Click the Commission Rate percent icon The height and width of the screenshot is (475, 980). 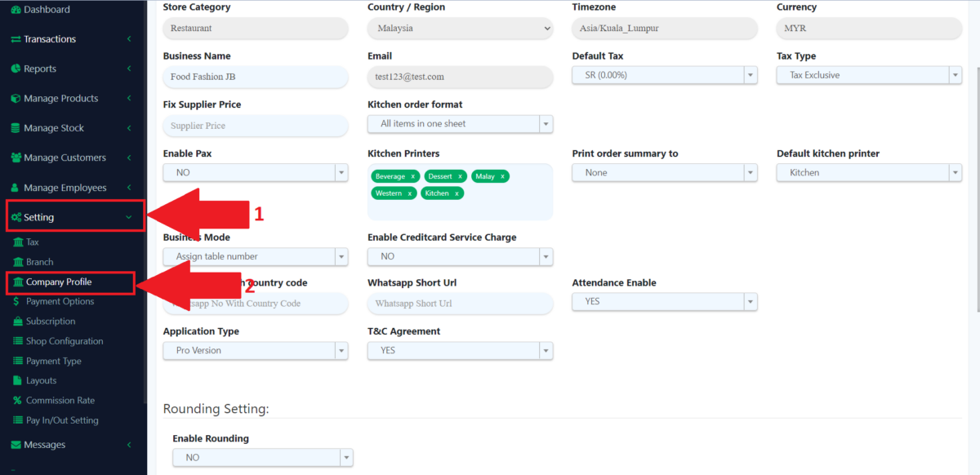tap(19, 401)
